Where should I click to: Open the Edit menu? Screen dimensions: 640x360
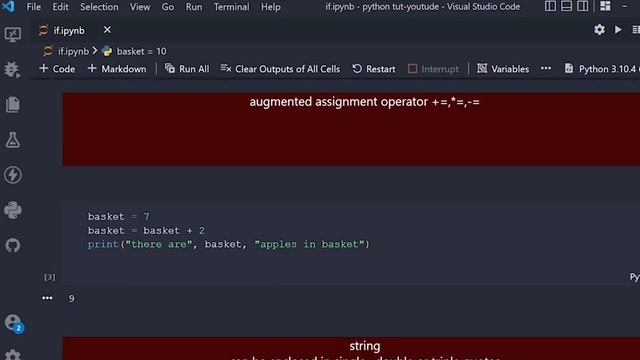[60, 7]
